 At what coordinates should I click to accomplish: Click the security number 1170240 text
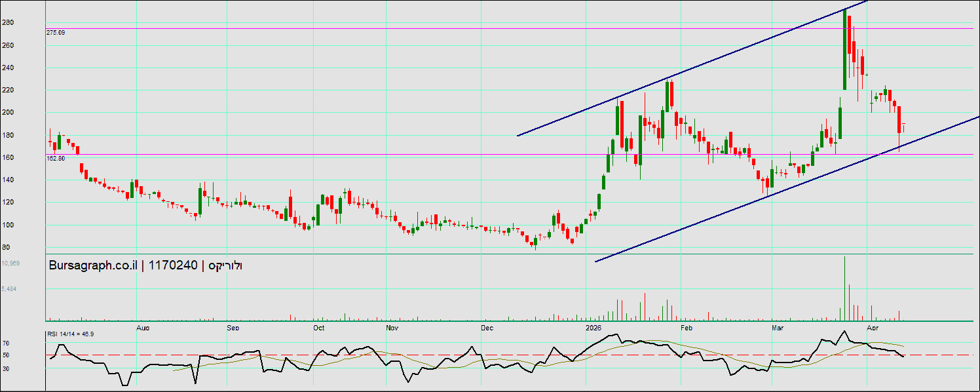click(x=173, y=265)
